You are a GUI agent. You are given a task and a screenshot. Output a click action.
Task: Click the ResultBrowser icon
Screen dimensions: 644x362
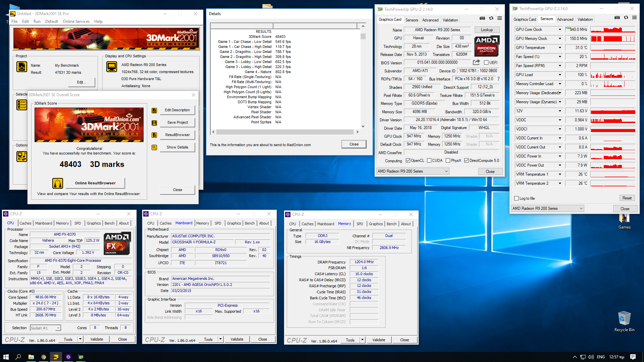[x=154, y=135]
